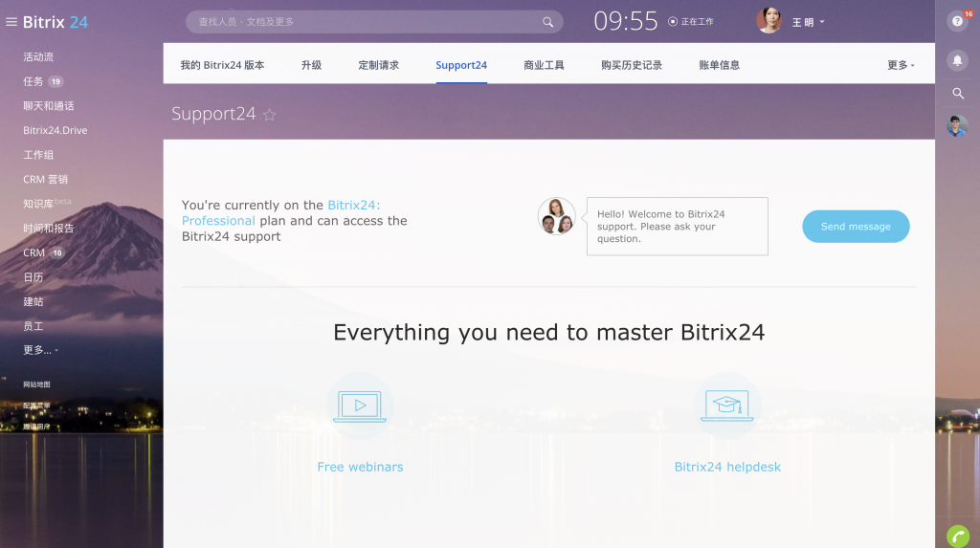
Task: Open 活动流 in the left sidebar
Action: point(38,56)
